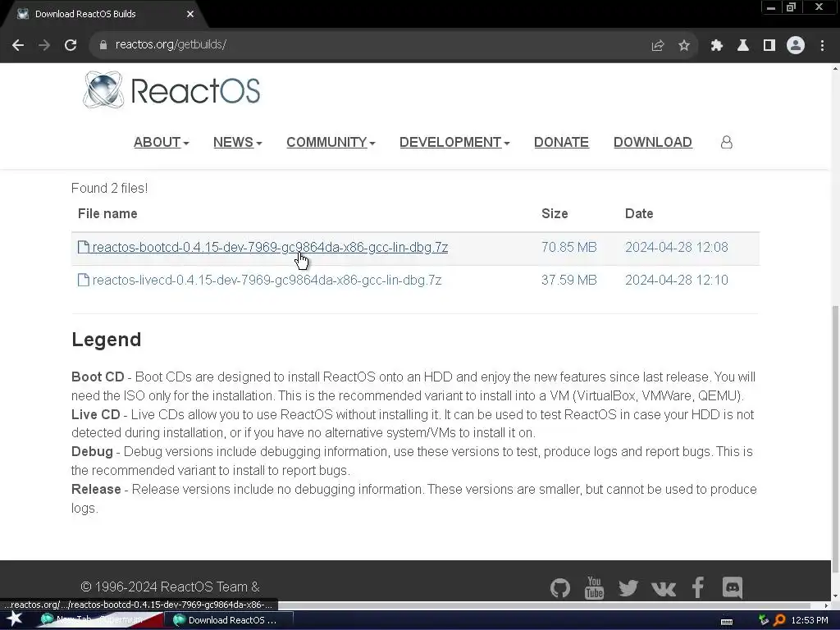Open the browser profile avatar
Screen dimensions: 840x630
point(796,46)
